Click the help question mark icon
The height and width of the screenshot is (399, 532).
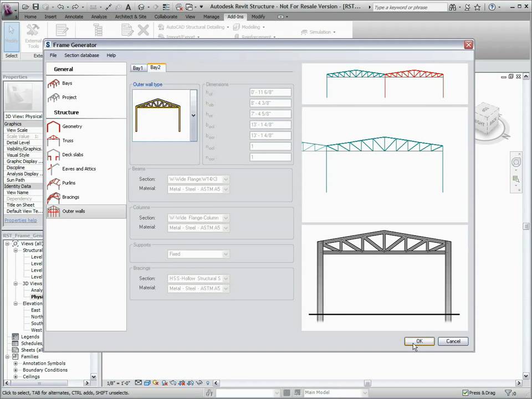[x=492, y=7]
